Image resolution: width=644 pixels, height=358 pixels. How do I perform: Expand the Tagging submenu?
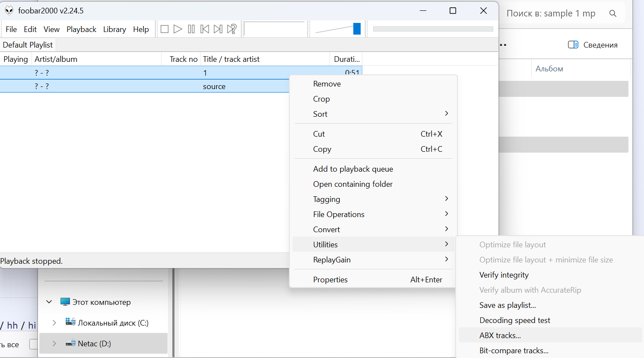pos(373,199)
